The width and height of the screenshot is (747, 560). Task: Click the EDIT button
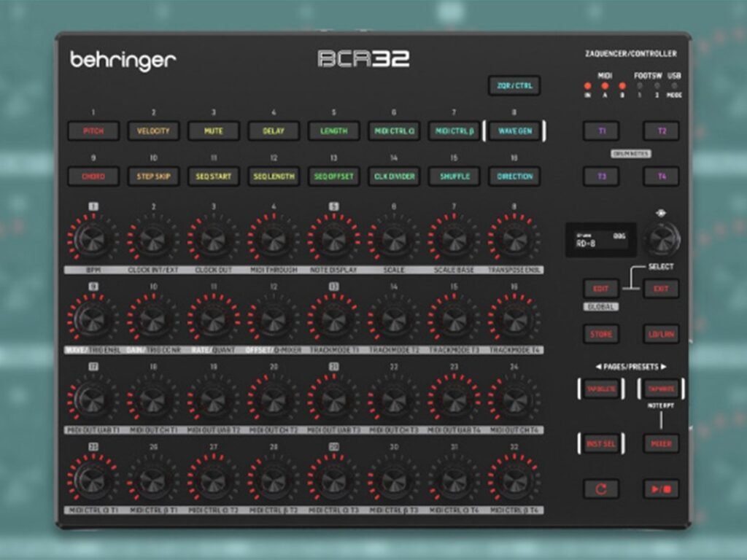point(601,289)
